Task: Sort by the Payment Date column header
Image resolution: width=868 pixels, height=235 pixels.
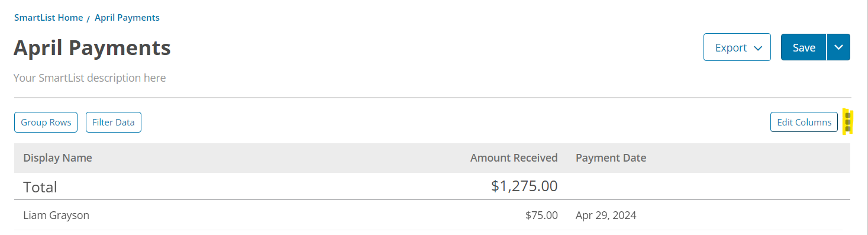Action: pyautogui.click(x=611, y=158)
